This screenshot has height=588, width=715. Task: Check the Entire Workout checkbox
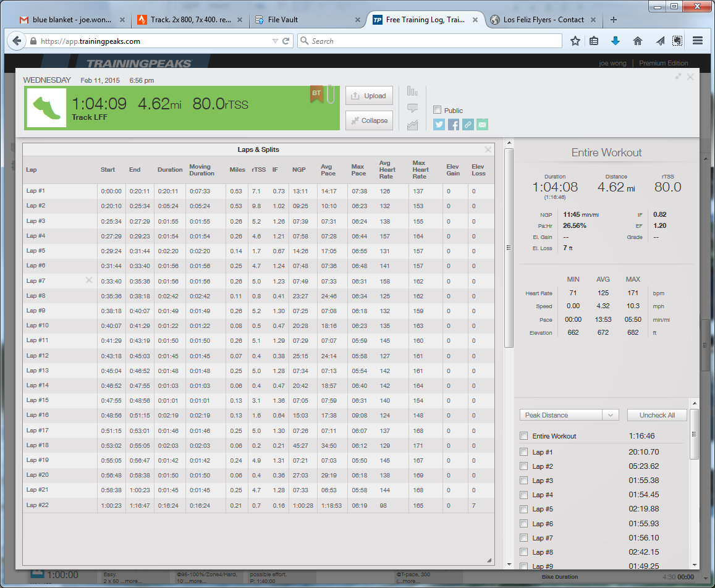(524, 436)
